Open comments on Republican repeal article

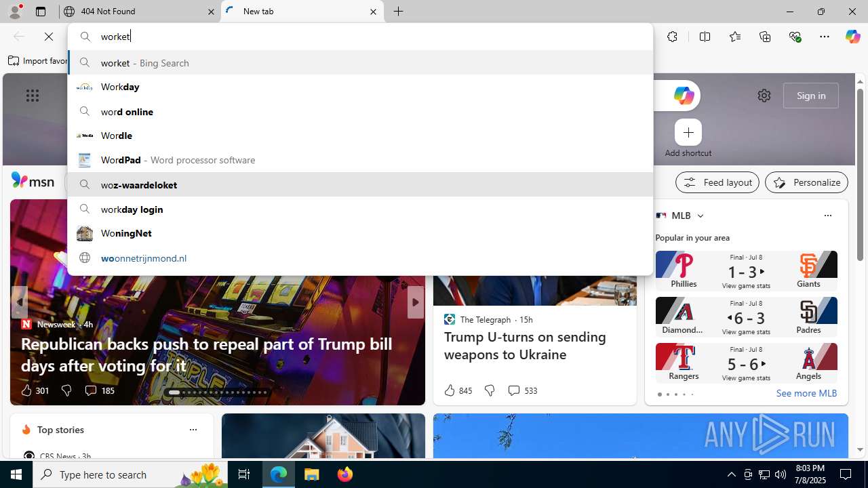click(99, 390)
